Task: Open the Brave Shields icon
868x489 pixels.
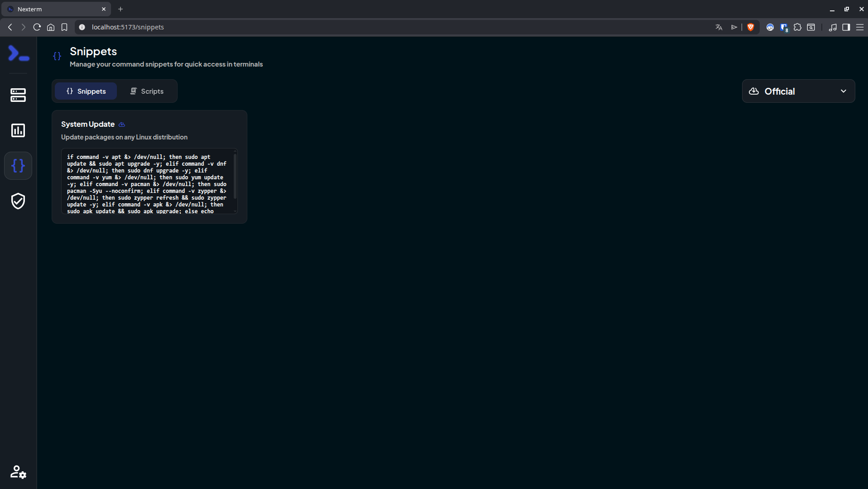Action: [x=751, y=27]
